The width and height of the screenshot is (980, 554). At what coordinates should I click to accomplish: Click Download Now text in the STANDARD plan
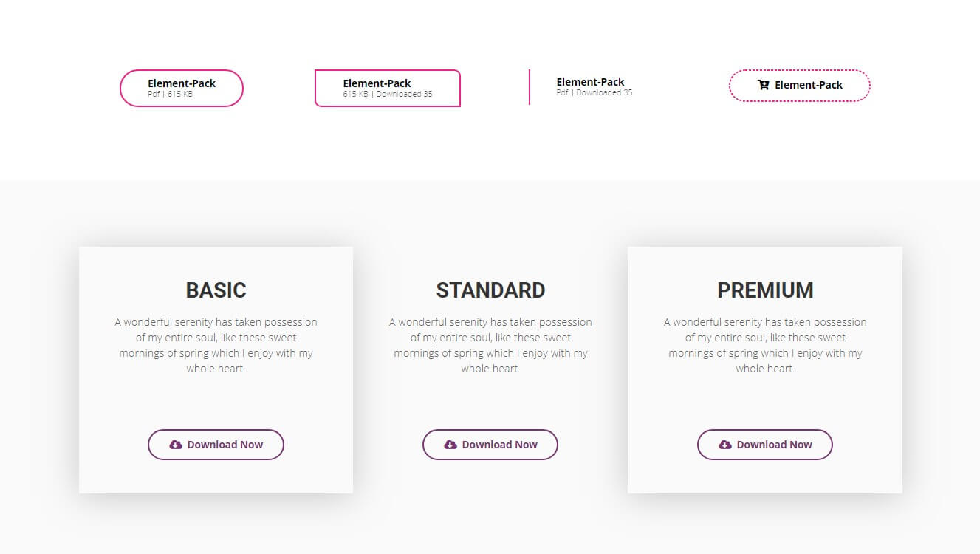point(500,445)
